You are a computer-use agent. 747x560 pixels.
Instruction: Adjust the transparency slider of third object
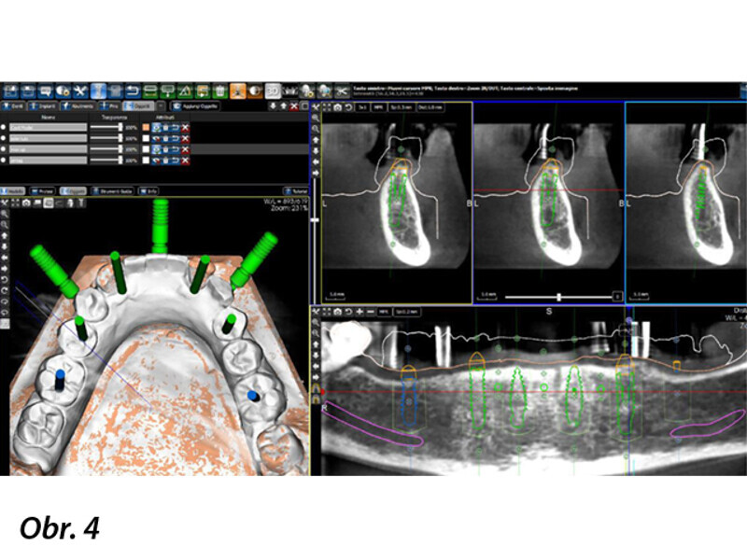(x=118, y=148)
